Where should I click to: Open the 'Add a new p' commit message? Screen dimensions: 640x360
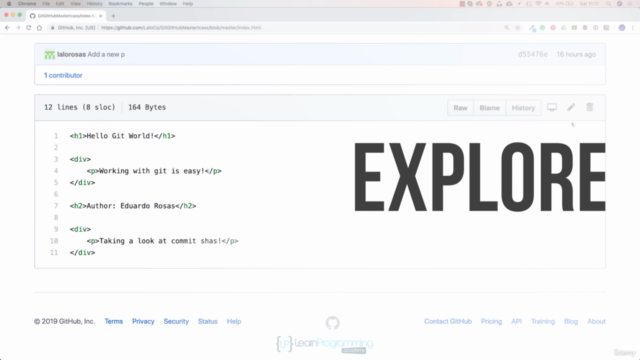coord(106,54)
